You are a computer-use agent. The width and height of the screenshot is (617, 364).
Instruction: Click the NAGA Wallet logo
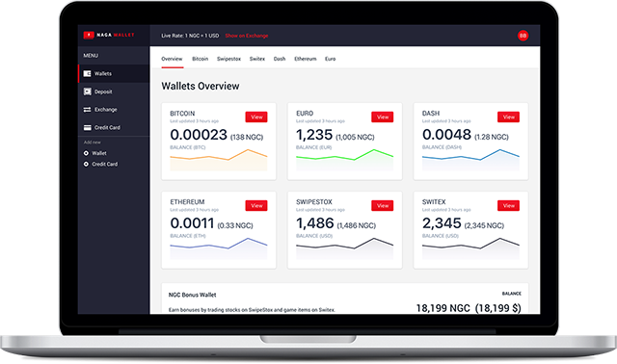pos(109,35)
